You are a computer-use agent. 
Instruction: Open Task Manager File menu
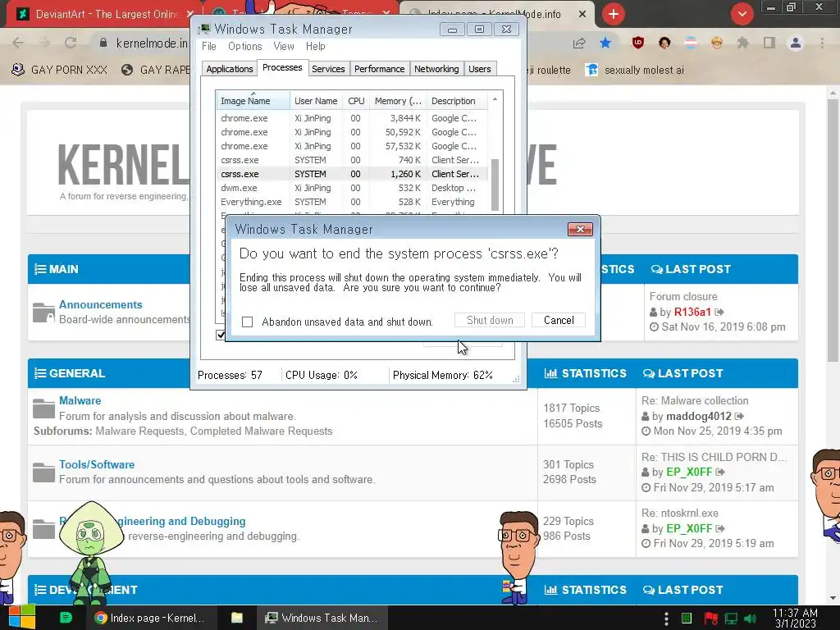pos(209,47)
